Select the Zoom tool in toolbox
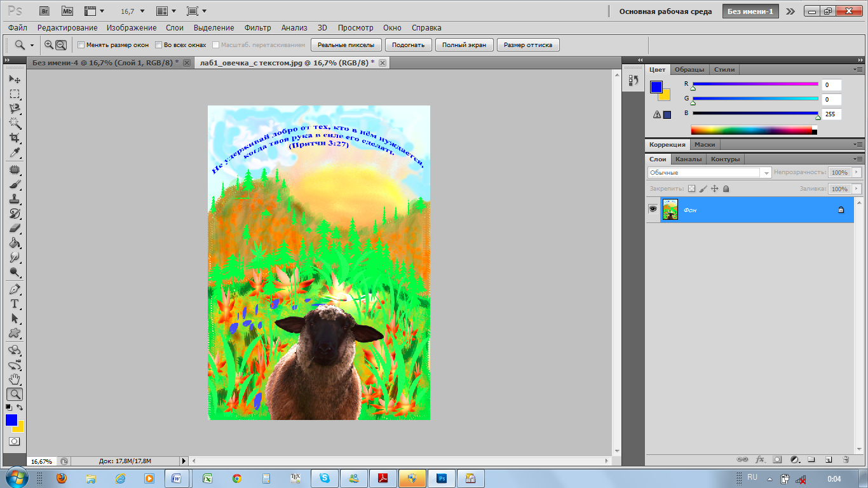 click(15, 394)
